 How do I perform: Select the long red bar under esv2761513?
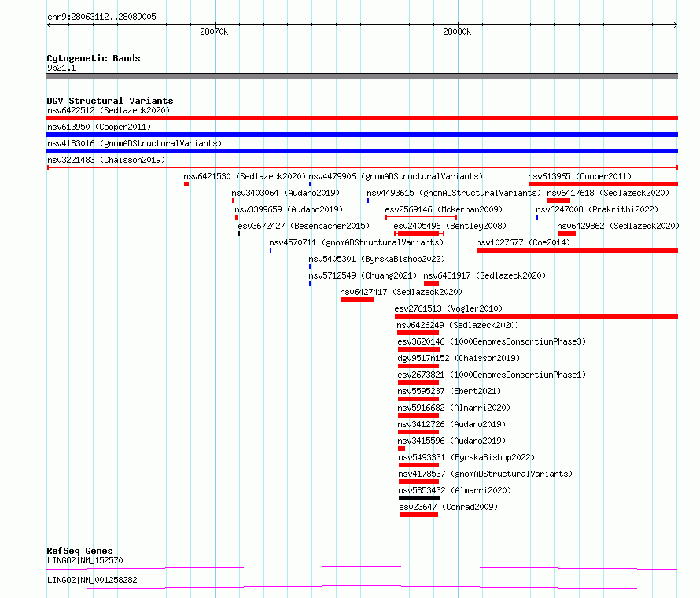[536, 316]
